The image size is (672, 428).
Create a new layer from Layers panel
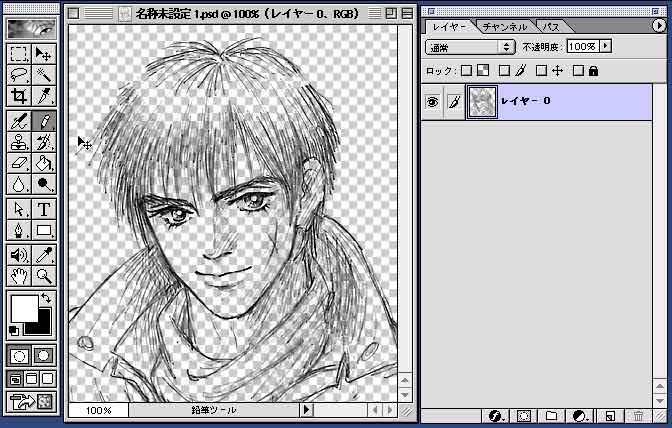tap(609, 415)
